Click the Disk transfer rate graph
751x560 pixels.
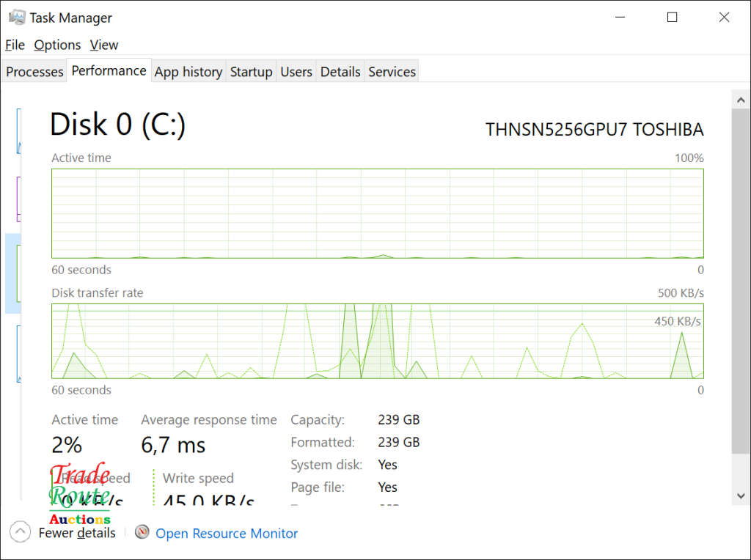point(377,341)
